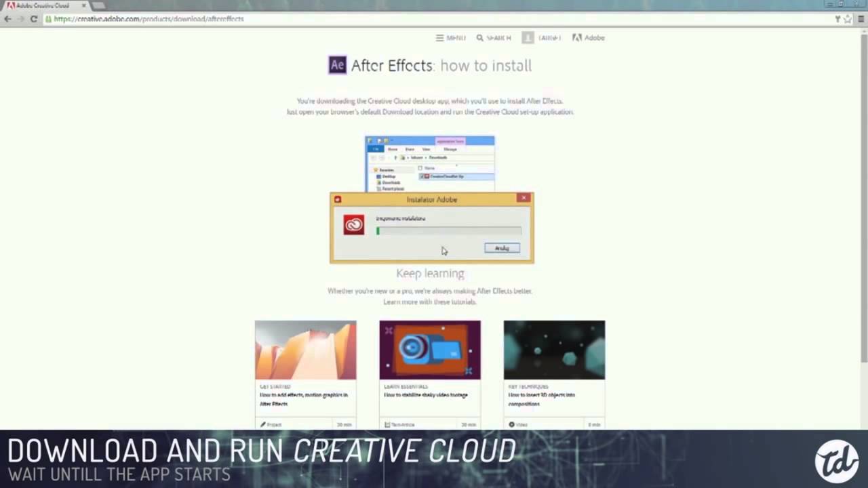The height and width of the screenshot is (488, 868).
Task: Click the Creative Cloud red logo icon
Action: (x=353, y=224)
